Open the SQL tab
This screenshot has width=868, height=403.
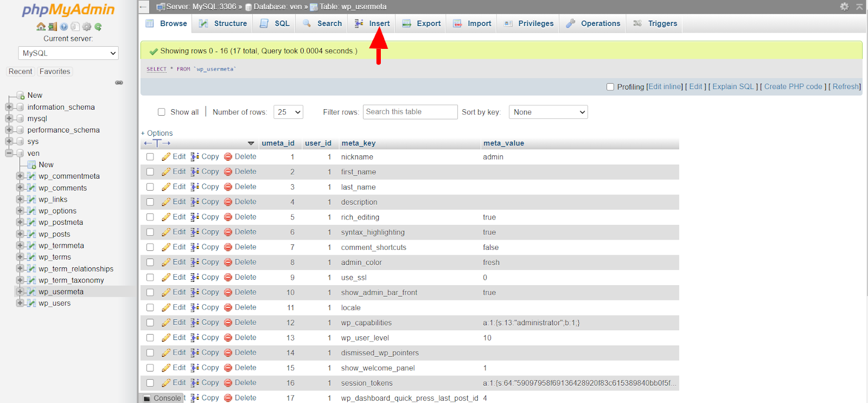[275, 23]
